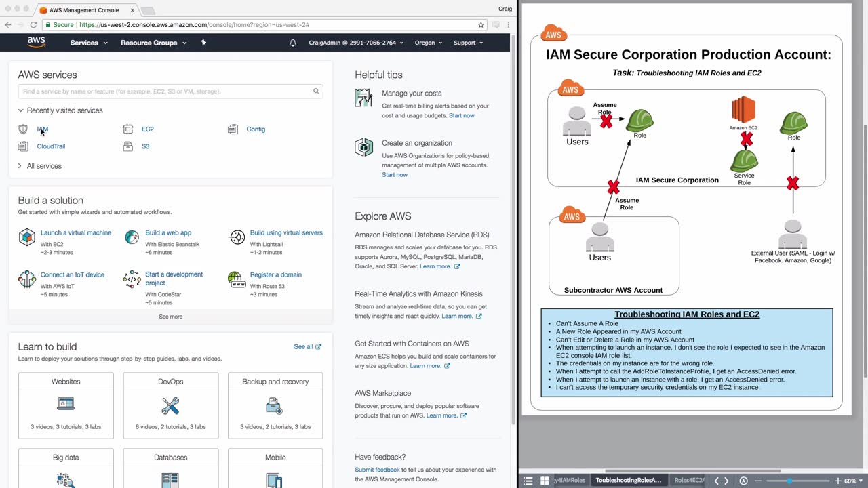This screenshot has width=868, height=488.
Task: Open the 60% zoom level dropdown
Action: tap(852, 481)
